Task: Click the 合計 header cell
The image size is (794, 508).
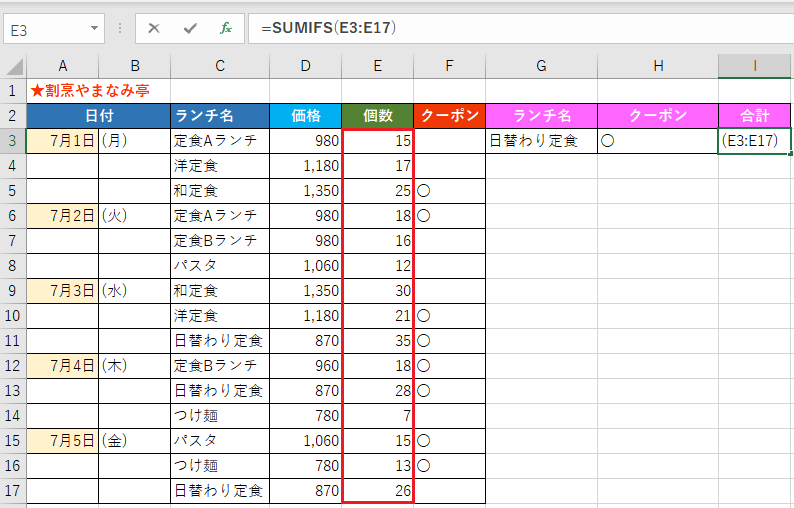Action: [755, 116]
